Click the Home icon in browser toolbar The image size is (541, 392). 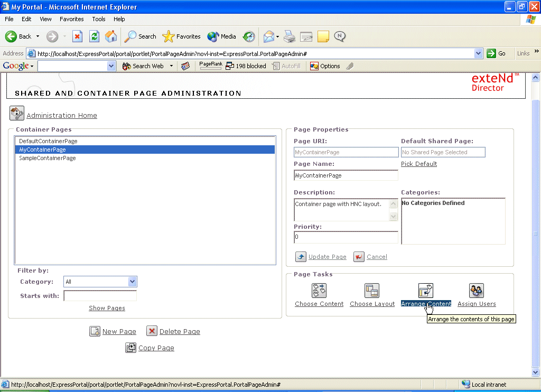[111, 36]
